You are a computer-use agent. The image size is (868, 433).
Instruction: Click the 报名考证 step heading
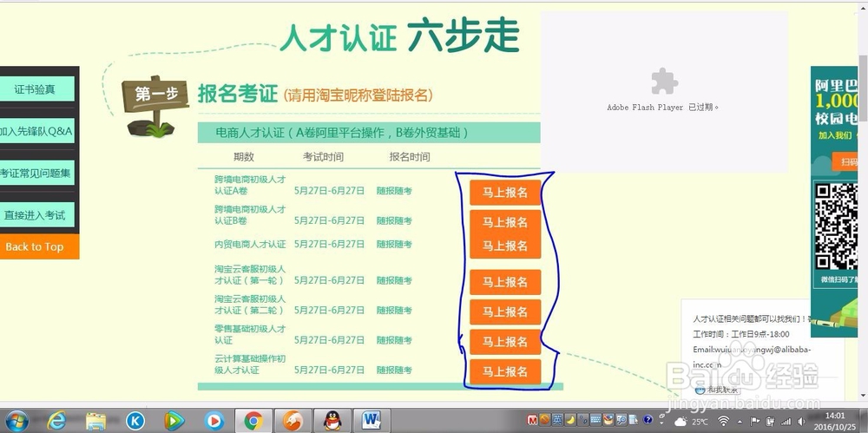coord(238,94)
